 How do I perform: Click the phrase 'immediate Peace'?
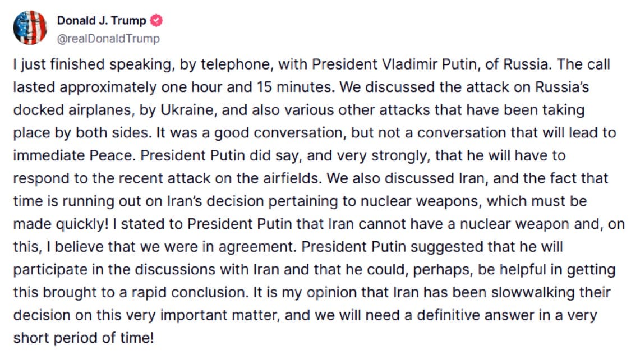coord(73,156)
